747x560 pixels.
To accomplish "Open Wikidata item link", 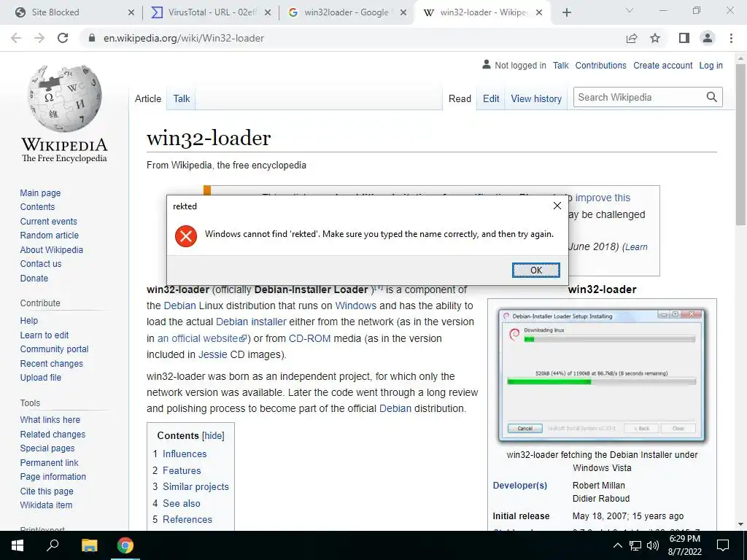I will pyautogui.click(x=46, y=505).
